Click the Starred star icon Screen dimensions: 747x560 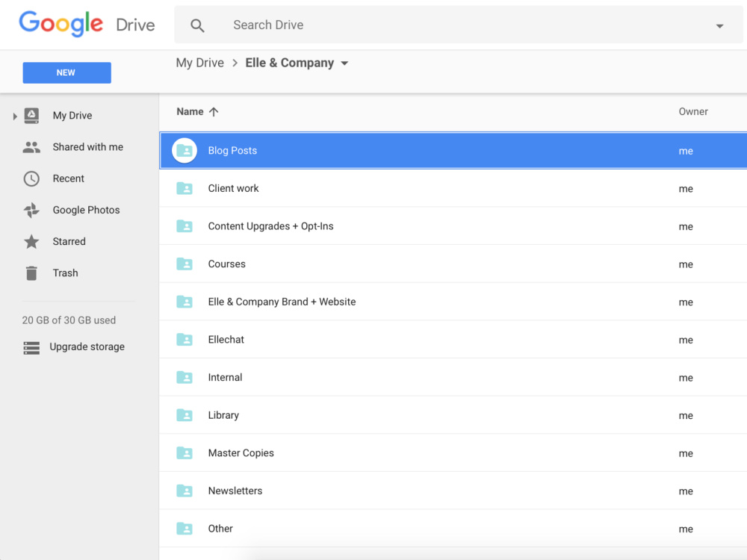[x=31, y=241]
